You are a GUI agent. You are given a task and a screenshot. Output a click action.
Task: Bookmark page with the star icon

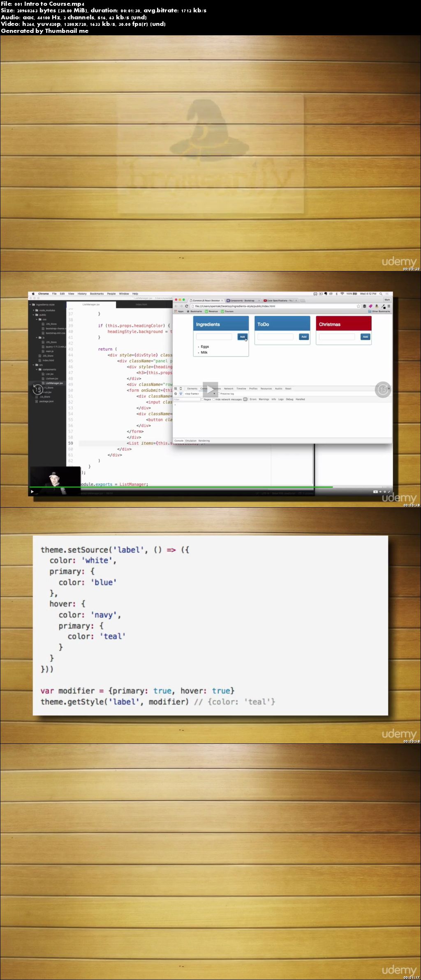[359, 306]
